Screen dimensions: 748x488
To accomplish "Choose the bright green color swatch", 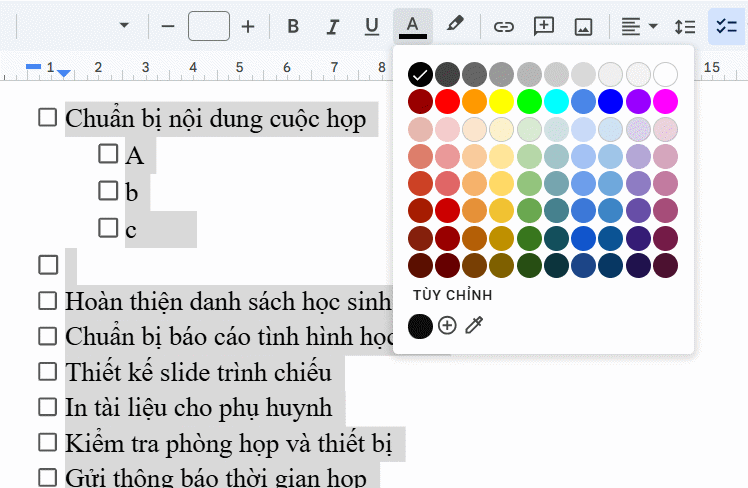I will click(x=529, y=102).
